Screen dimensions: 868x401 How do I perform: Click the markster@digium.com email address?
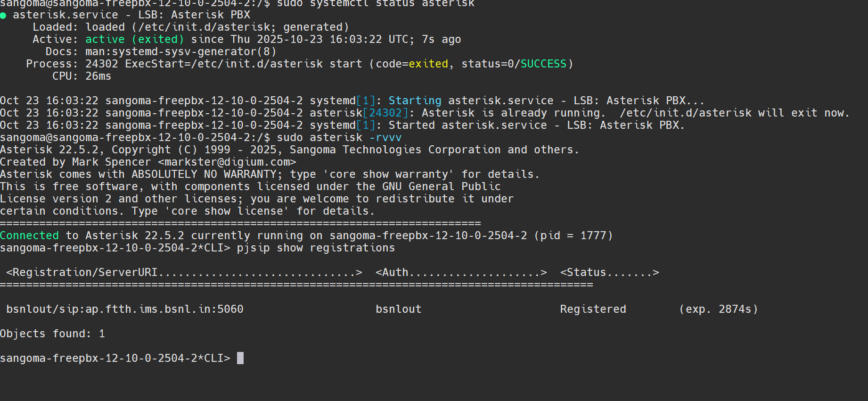[x=227, y=162]
